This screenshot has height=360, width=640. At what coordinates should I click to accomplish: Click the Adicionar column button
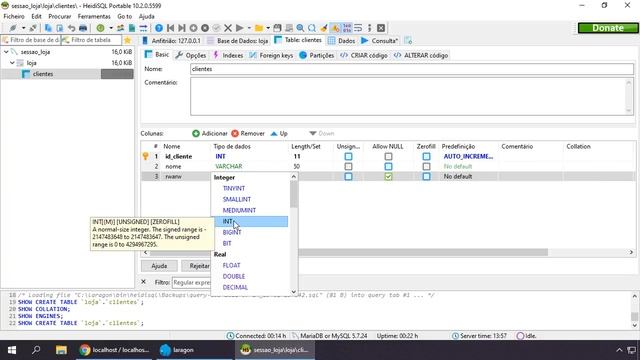coord(210,133)
